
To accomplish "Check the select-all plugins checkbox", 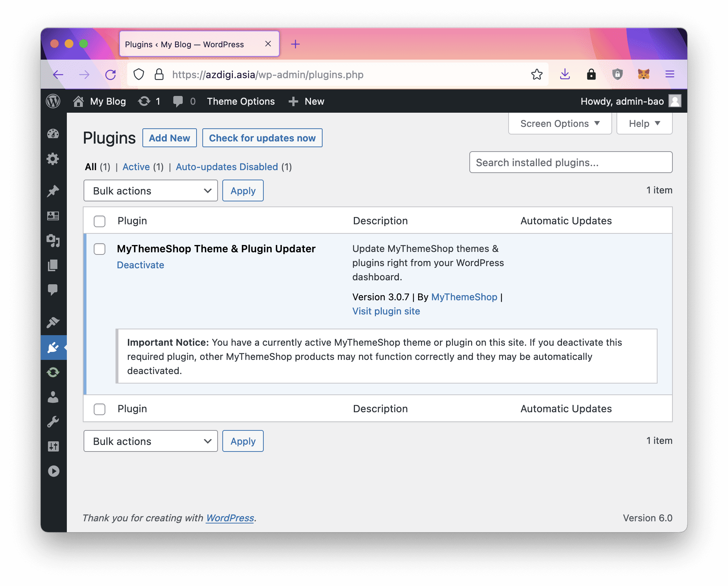I will click(x=99, y=221).
